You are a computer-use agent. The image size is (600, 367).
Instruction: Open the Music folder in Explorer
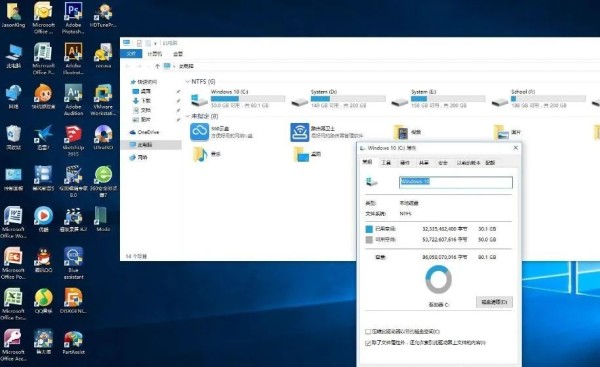tap(207, 154)
